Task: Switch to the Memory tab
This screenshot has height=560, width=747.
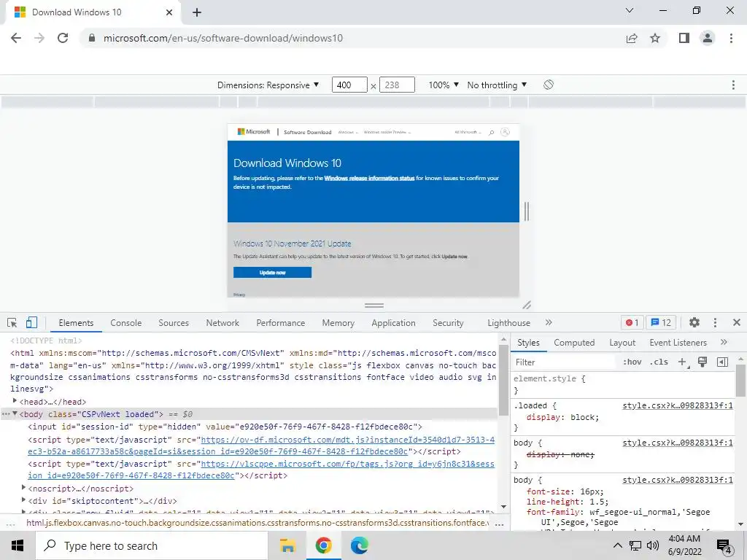Action: pos(338,323)
